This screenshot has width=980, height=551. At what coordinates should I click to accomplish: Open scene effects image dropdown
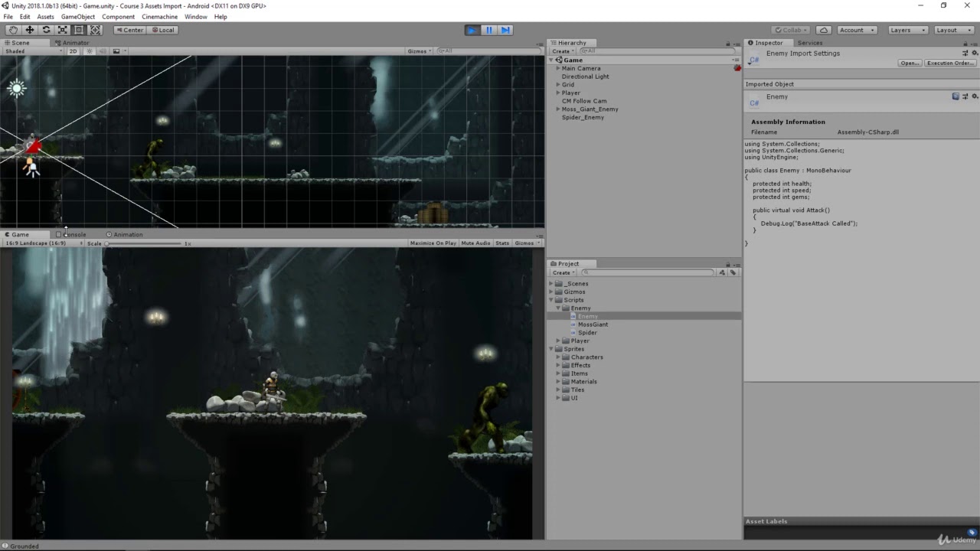click(118, 51)
